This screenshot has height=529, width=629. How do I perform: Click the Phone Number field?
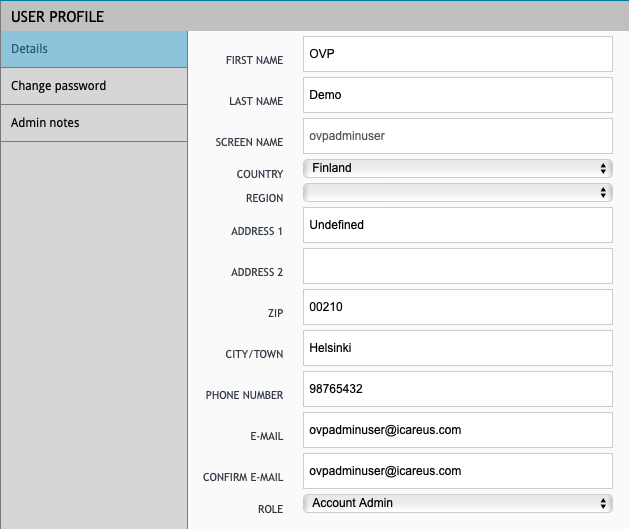tap(456, 389)
